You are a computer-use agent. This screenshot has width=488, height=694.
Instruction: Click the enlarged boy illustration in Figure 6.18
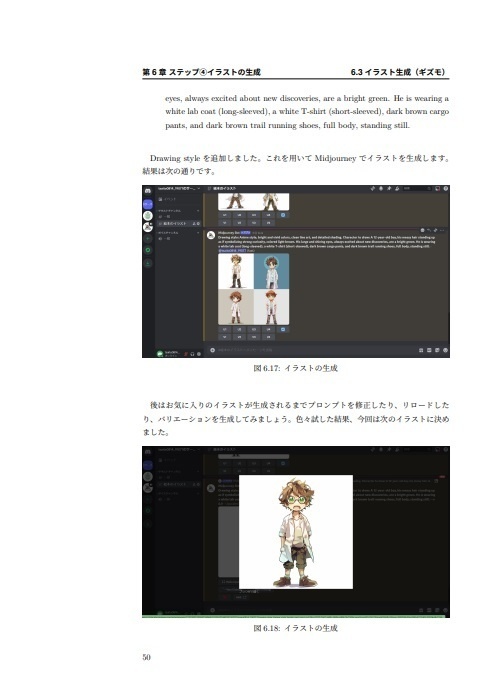click(x=296, y=532)
